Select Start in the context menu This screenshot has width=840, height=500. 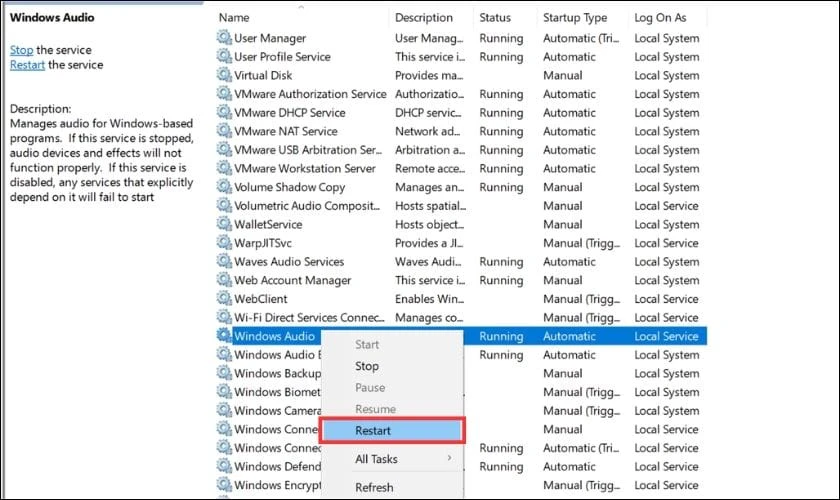tap(367, 345)
